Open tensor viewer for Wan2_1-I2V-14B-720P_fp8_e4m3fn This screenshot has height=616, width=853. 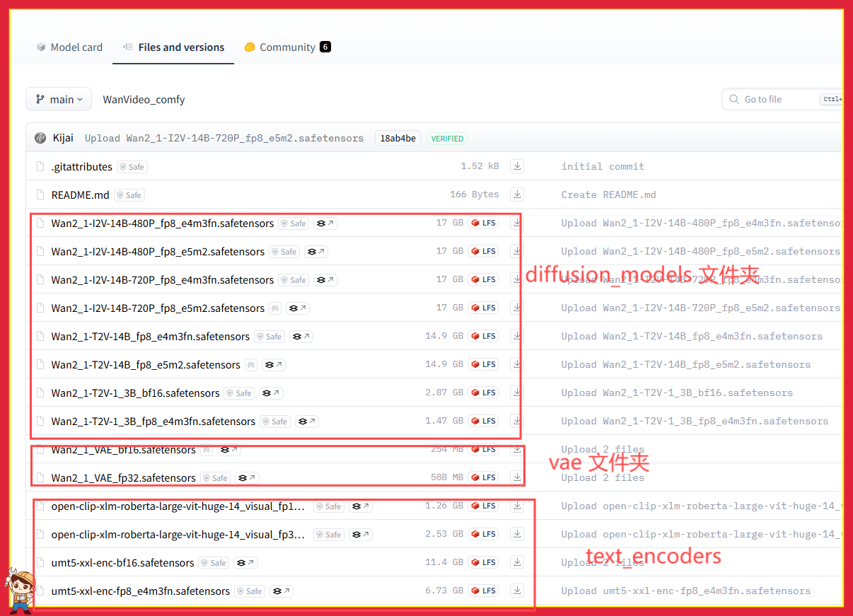click(x=325, y=280)
